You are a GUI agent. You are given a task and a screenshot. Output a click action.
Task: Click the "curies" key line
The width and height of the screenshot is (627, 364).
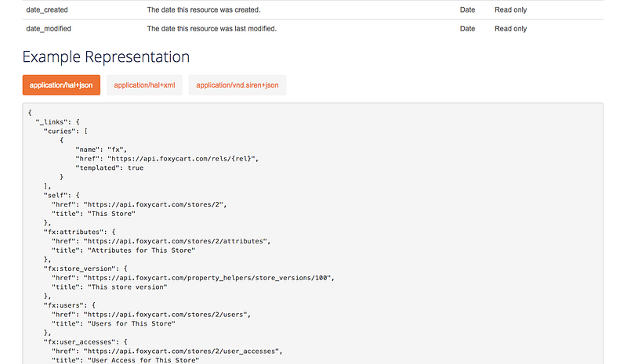click(x=66, y=131)
